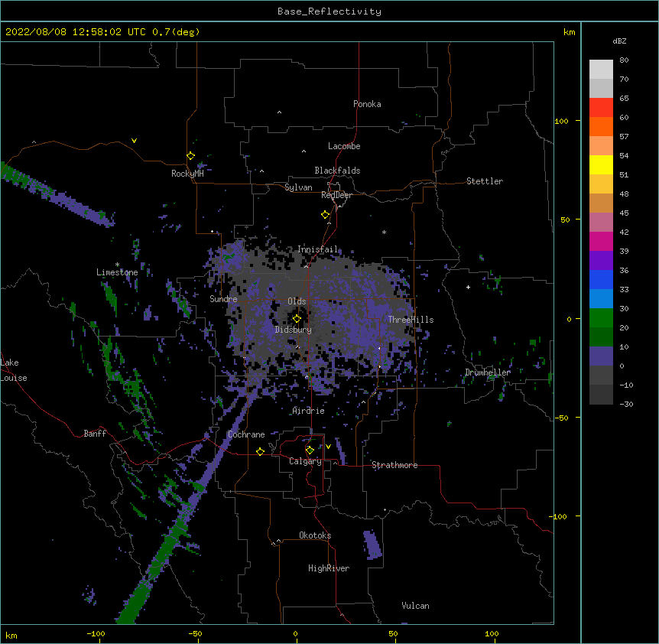Pick the bright yellow 51-54 dBZ swatch
This screenshot has height=644, width=659.
(601, 164)
